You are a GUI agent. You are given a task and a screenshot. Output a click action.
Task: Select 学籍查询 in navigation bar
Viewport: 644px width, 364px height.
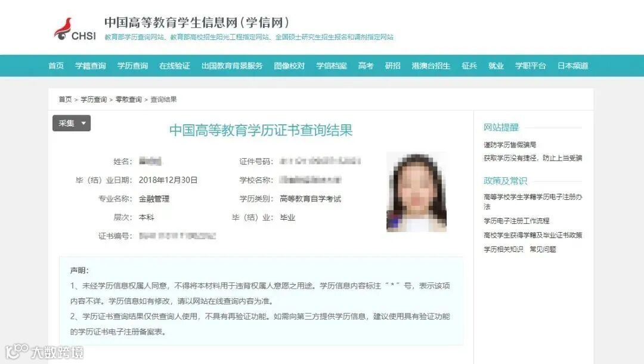point(91,66)
